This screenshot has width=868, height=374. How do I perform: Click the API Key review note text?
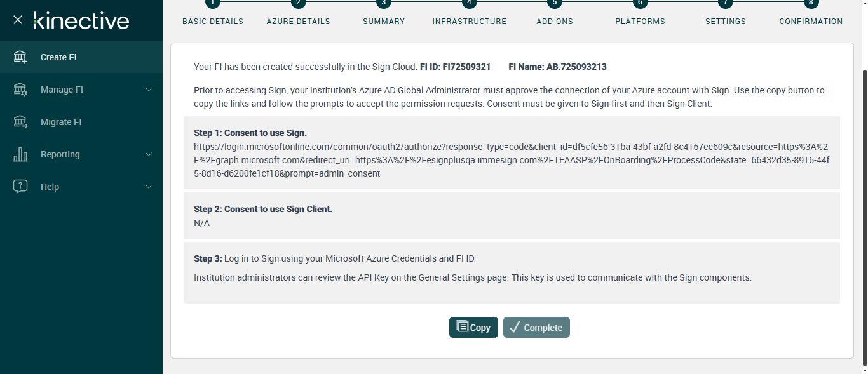point(473,277)
